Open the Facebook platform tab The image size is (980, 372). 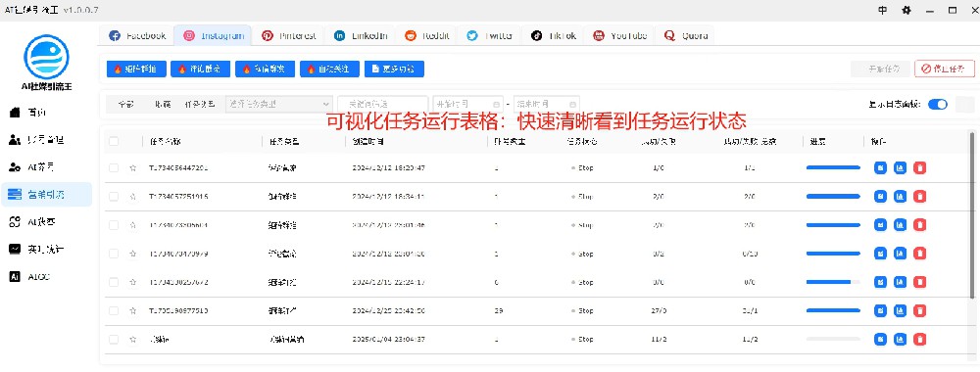click(136, 35)
